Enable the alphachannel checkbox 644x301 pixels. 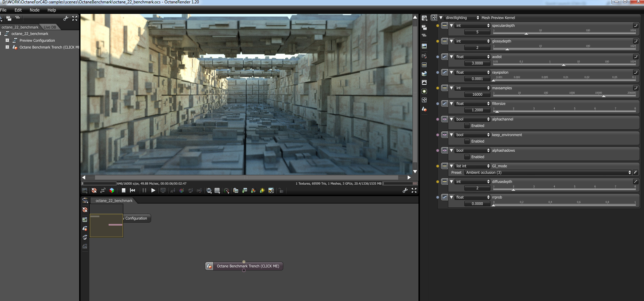click(x=467, y=126)
